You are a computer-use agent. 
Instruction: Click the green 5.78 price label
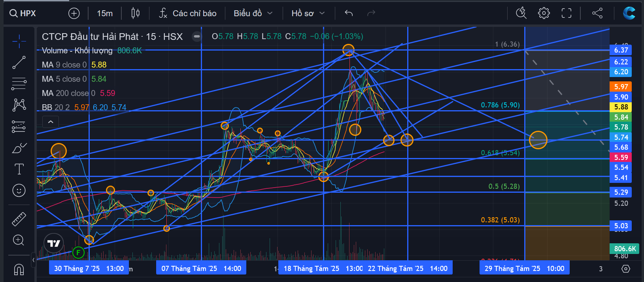[621, 127]
